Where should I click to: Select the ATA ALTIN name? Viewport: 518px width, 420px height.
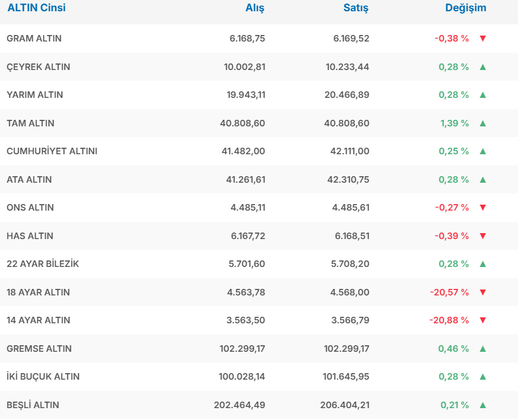pos(29,180)
